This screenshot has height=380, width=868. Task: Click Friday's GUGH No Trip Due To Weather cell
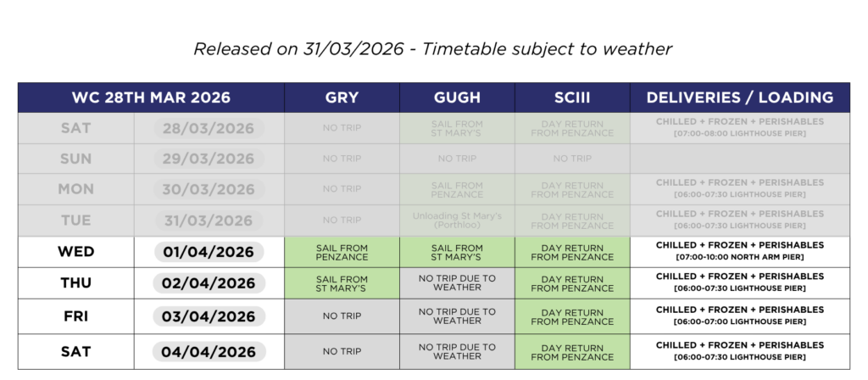click(457, 316)
